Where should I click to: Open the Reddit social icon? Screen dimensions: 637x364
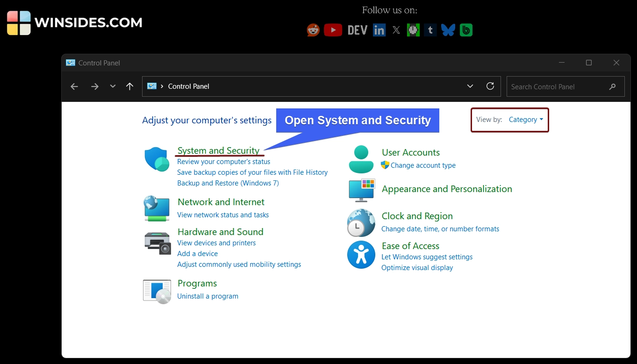(x=313, y=29)
